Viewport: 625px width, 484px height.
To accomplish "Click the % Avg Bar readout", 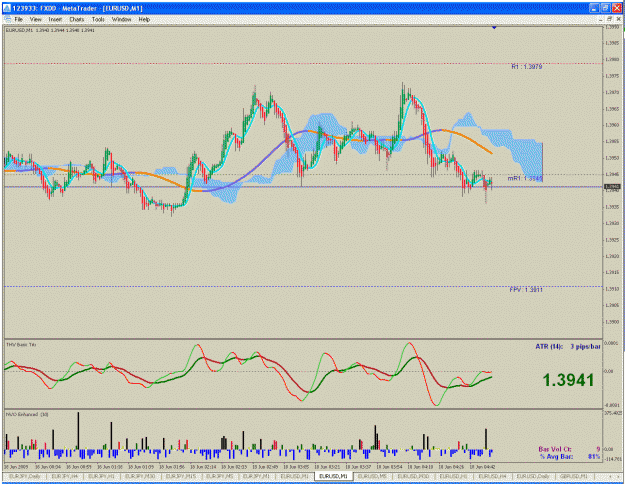I will click(570, 456).
